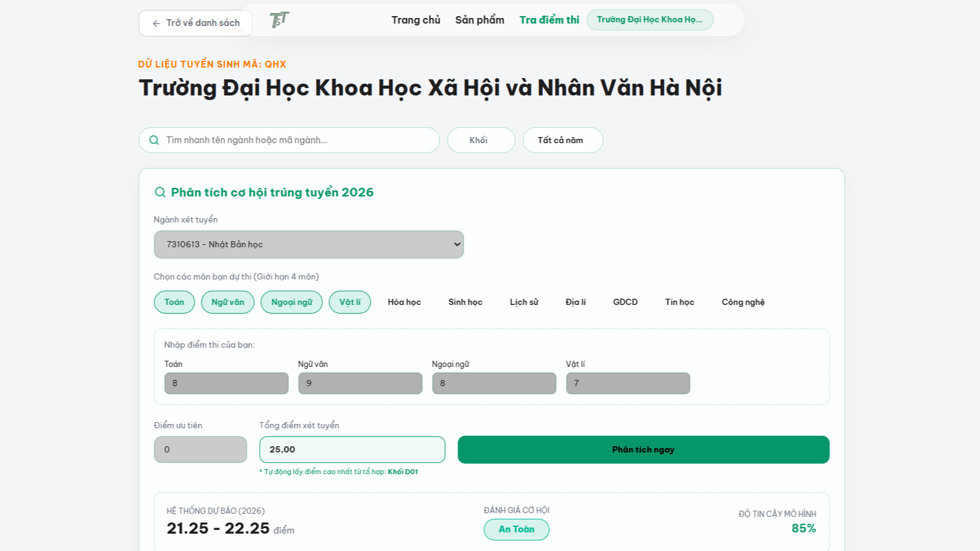This screenshot has height=551, width=980.
Task: Go back with Trở về danh sách button
Action: (x=196, y=23)
